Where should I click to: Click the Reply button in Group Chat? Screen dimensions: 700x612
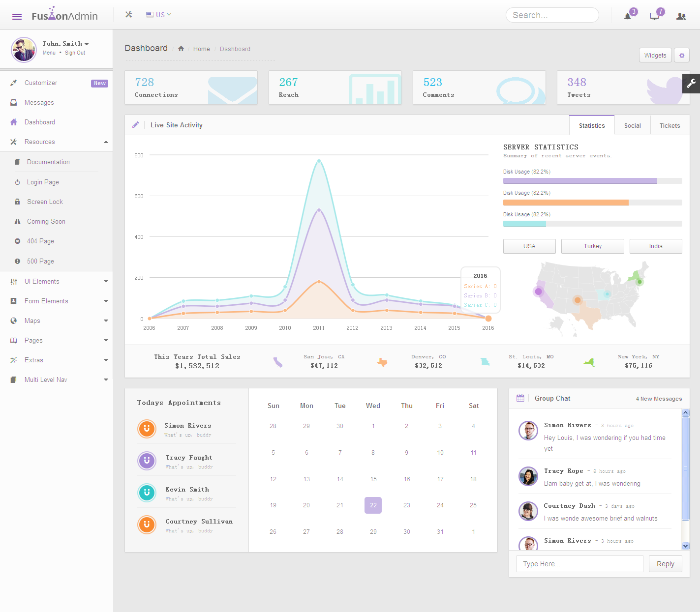coord(665,564)
